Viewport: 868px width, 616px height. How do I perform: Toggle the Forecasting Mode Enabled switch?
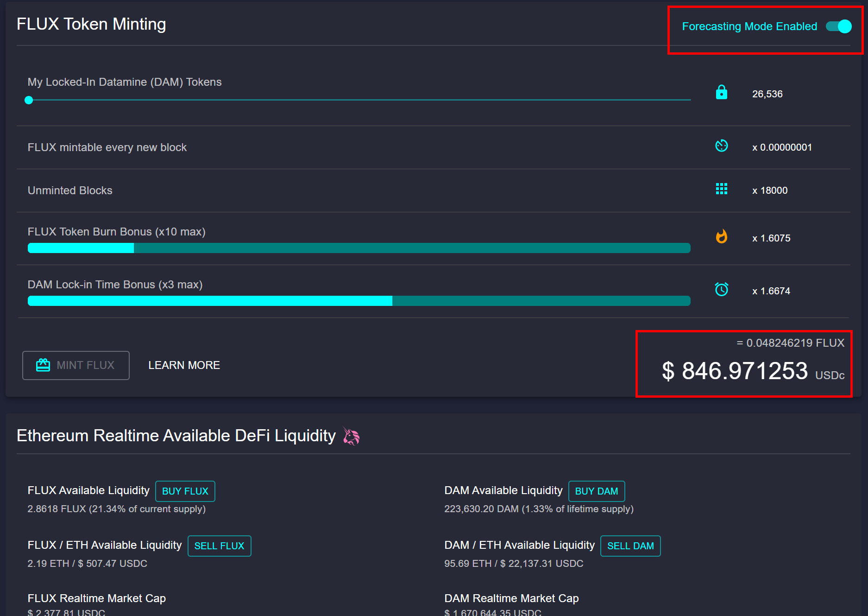838,26
